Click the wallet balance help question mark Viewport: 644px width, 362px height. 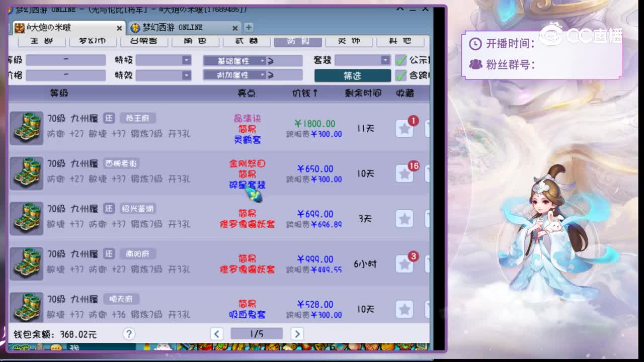[129, 334]
